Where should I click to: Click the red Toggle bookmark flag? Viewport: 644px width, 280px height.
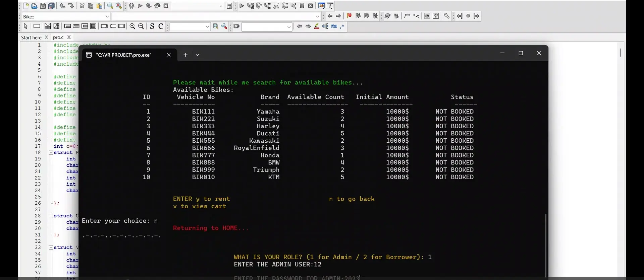pyautogui.click(x=349, y=16)
